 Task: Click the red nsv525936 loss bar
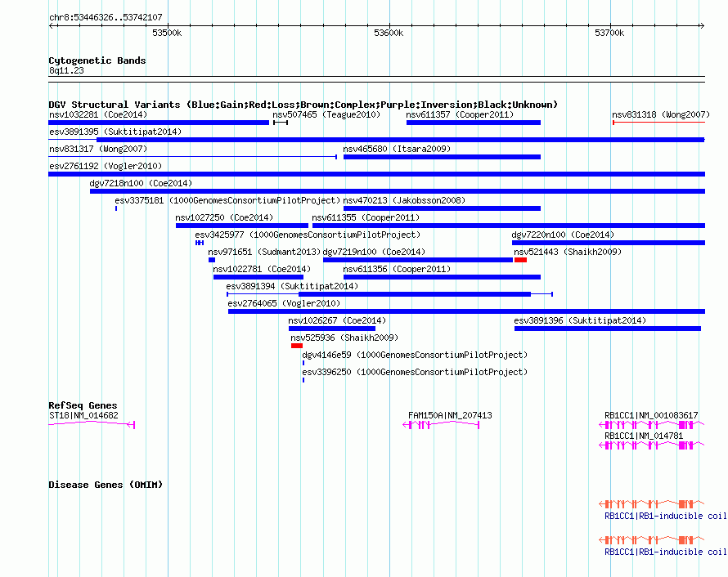(297, 346)
